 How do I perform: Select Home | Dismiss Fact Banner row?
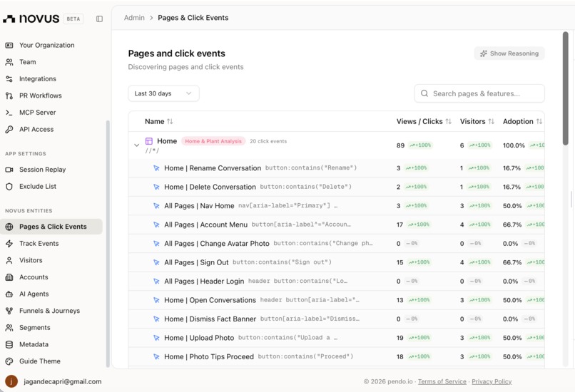[x=336, y=319]
